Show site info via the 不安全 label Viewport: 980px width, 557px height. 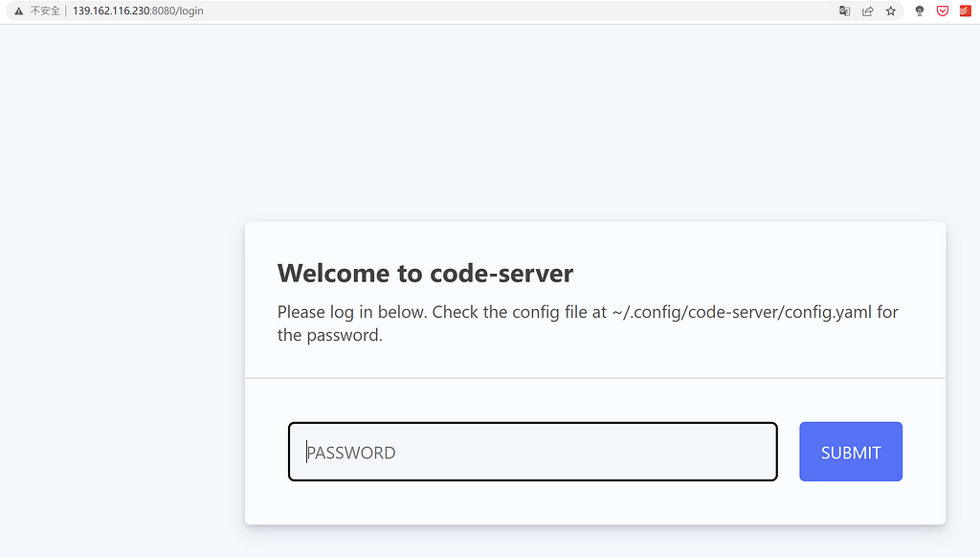pyautogui.click(x=45, y=11)
